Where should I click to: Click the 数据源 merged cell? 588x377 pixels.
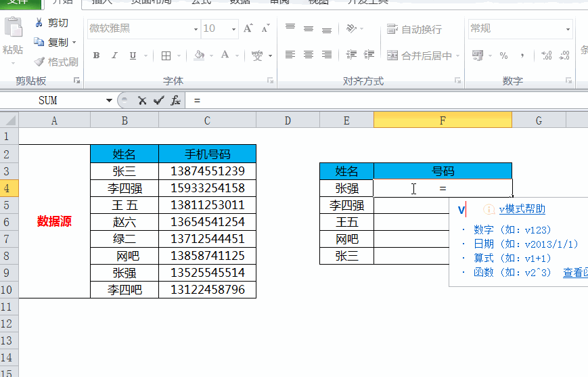[x=54, y=221]
